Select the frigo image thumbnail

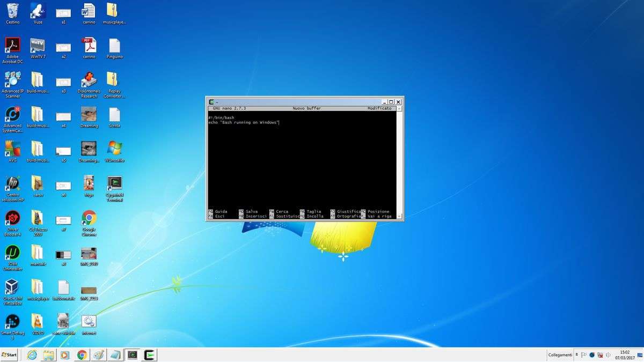89,186
